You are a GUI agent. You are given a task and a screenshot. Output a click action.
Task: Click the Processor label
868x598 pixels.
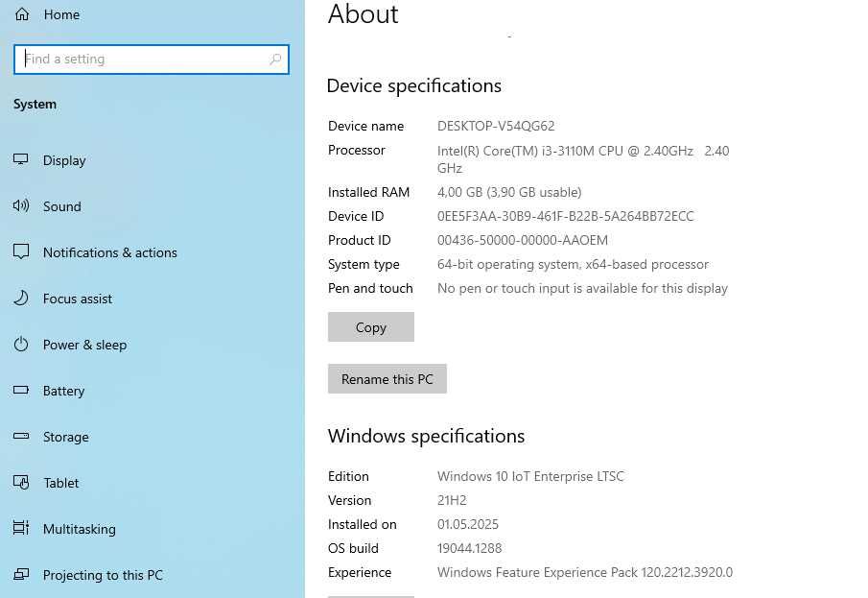[x=357, y=150]
